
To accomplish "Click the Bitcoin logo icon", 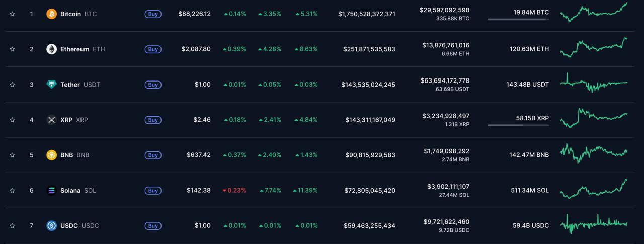I will pos(51,14).
